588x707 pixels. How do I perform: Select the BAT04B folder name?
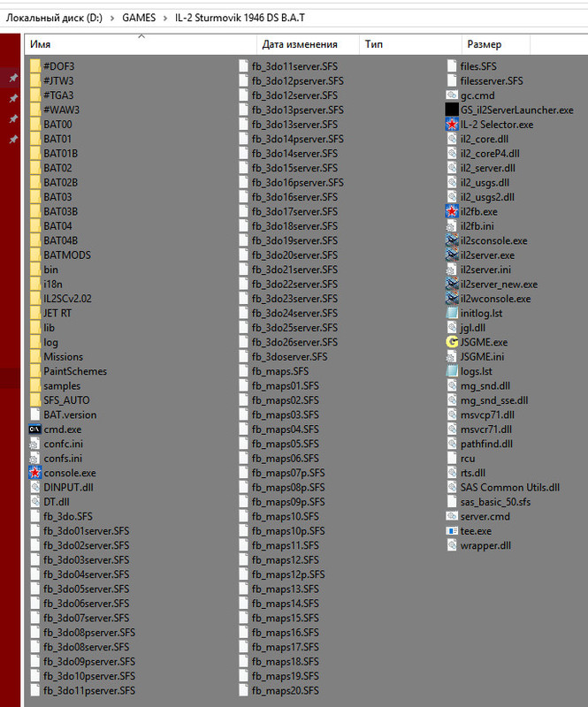pos(60,240)
